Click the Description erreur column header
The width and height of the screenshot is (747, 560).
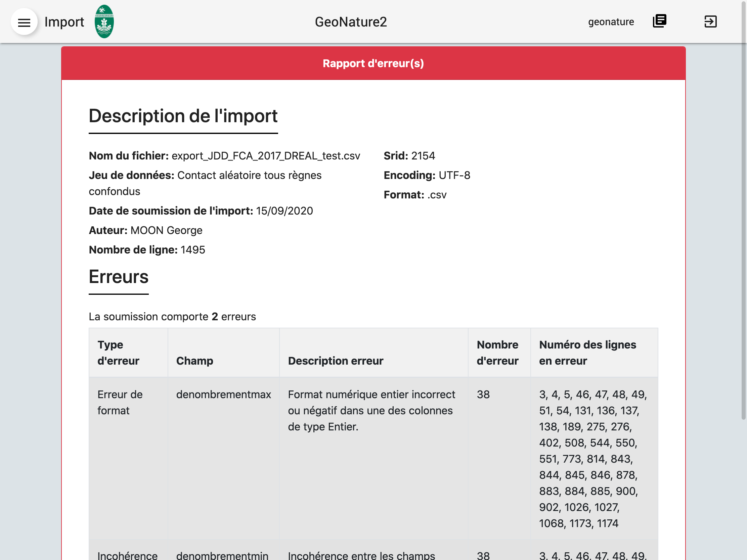[374, 353]
